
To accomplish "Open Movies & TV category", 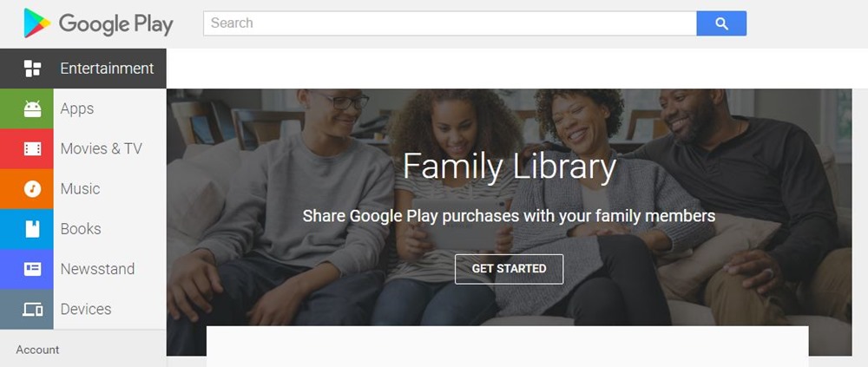I will click(x=101, y=148).
